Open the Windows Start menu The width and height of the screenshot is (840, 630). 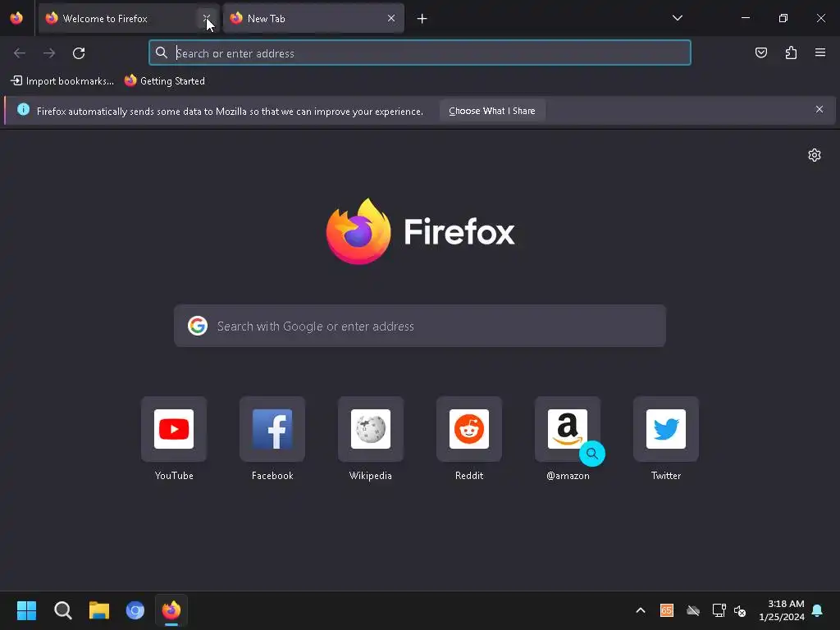click(x=26, y=610)
